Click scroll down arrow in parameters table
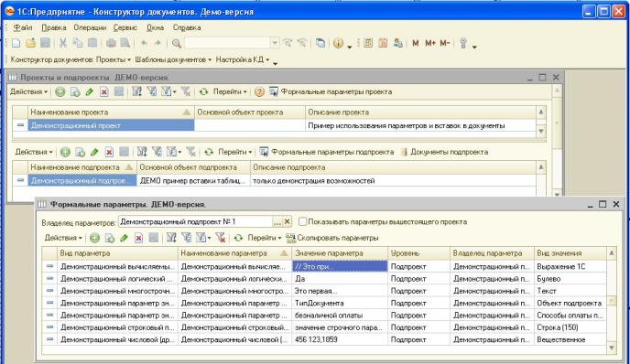Viewport: 630px width, 364px height. 612,348
